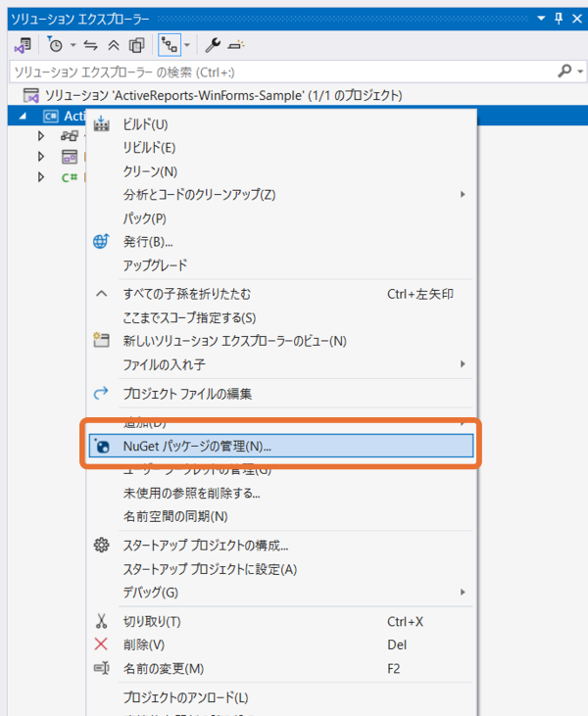Image resolution: width=588 pixels, height=716 pixels.
Task: Choose プロジェクトのアンロード(L) menu item
Action: click(281, 697)
